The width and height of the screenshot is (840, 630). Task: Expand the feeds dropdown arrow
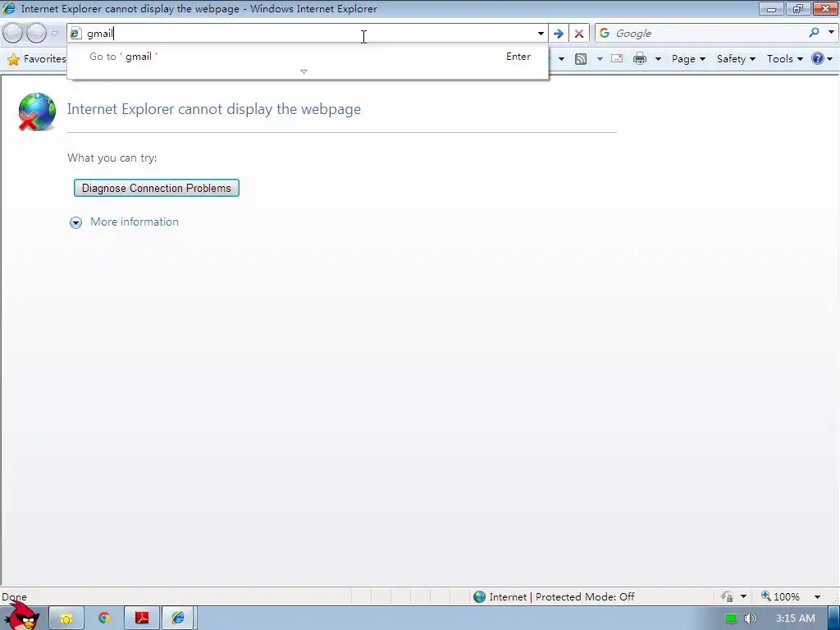pos(600,59)
